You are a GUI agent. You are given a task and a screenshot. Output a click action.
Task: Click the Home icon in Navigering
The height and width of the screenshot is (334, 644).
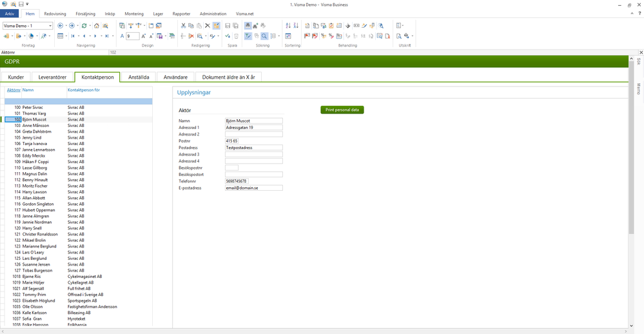(97, 26)
